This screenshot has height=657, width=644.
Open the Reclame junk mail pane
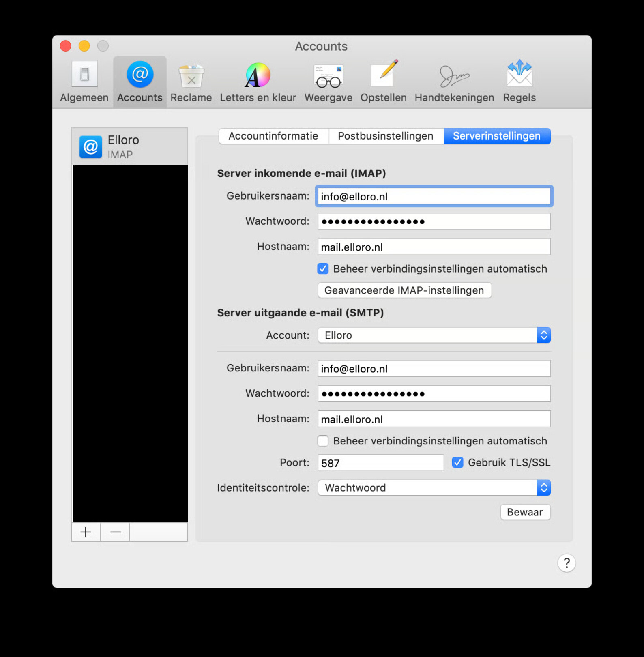point(191,82)
